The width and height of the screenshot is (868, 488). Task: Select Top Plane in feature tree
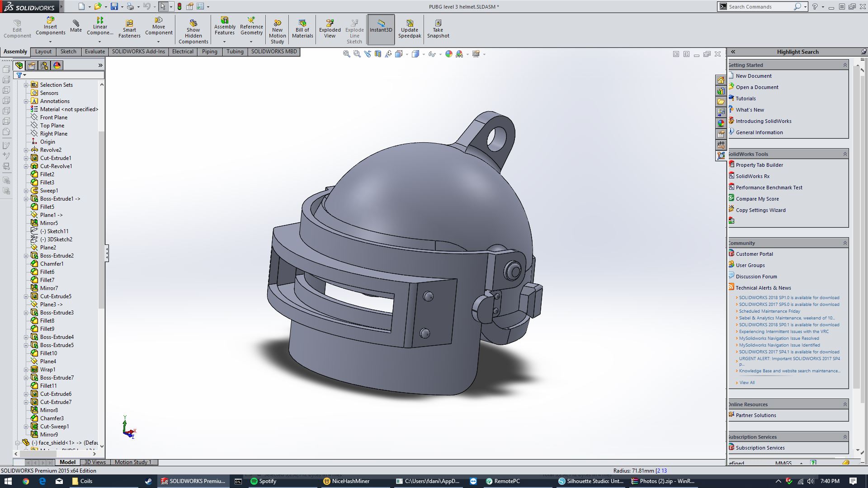pos(52,126)
